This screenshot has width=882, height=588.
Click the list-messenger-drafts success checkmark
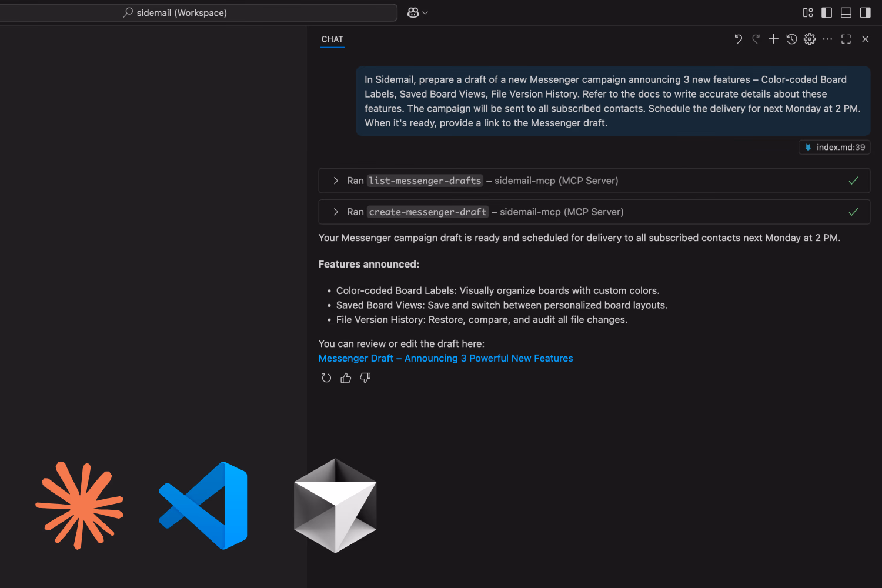coord(853,181)
